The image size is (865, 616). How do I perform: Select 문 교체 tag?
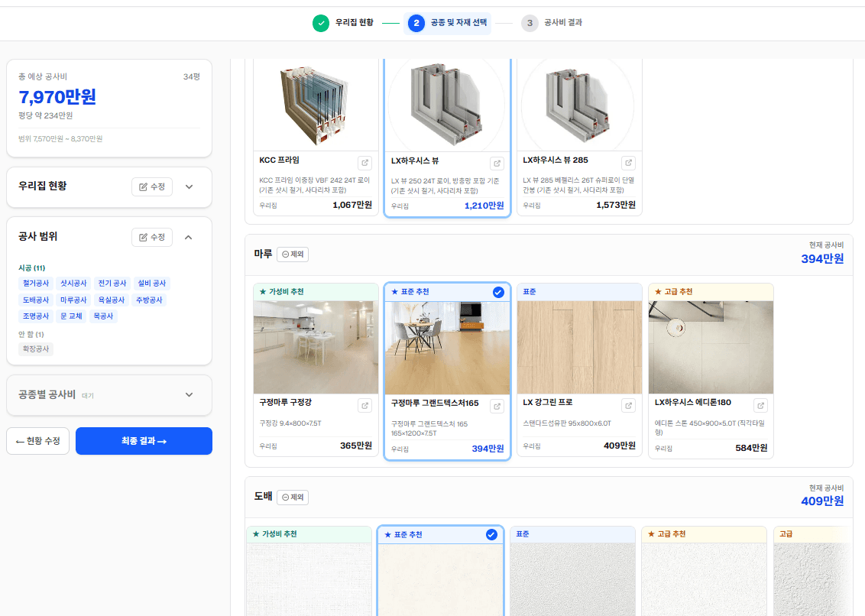(71, 316)
